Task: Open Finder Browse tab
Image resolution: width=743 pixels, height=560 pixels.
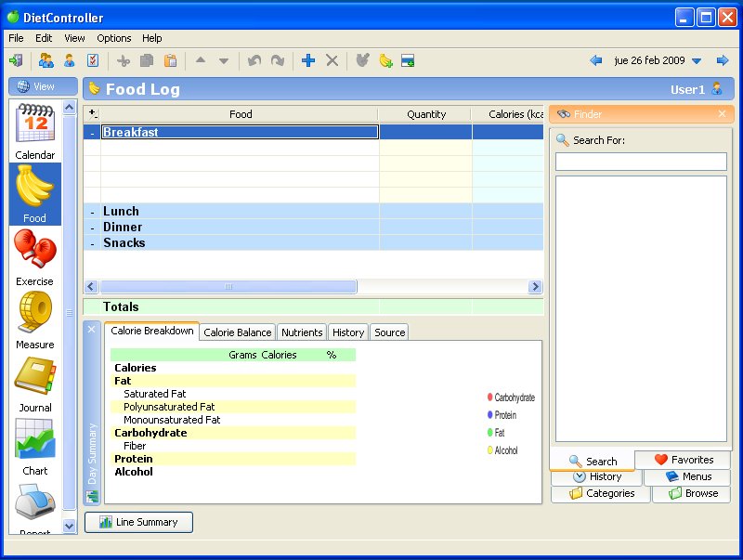Action: click(692, 494)
